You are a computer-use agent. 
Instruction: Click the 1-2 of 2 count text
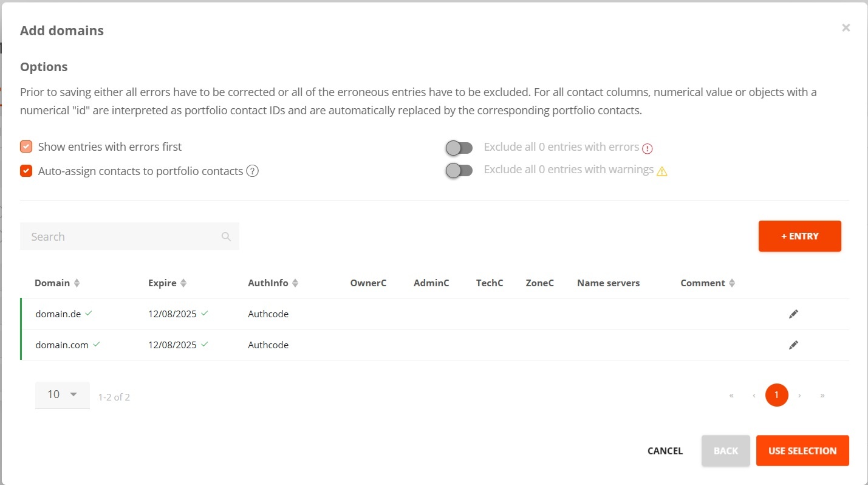[x=114, y=397]
